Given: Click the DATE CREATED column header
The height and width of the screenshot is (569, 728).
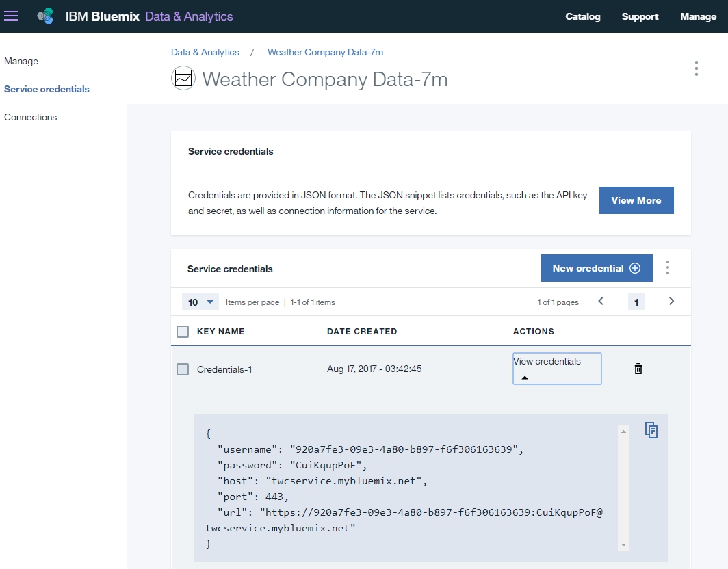Looking at the screenshot, I should pos(362,332).
